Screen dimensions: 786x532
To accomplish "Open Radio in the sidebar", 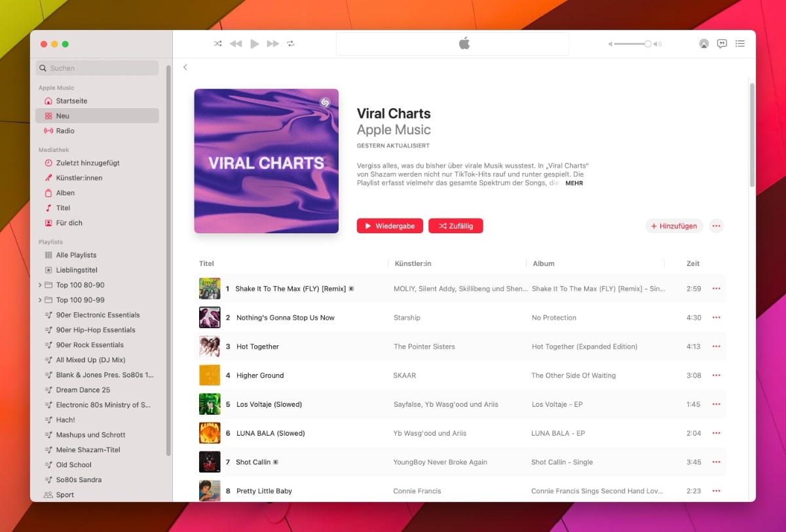I will tap(65, 131).
